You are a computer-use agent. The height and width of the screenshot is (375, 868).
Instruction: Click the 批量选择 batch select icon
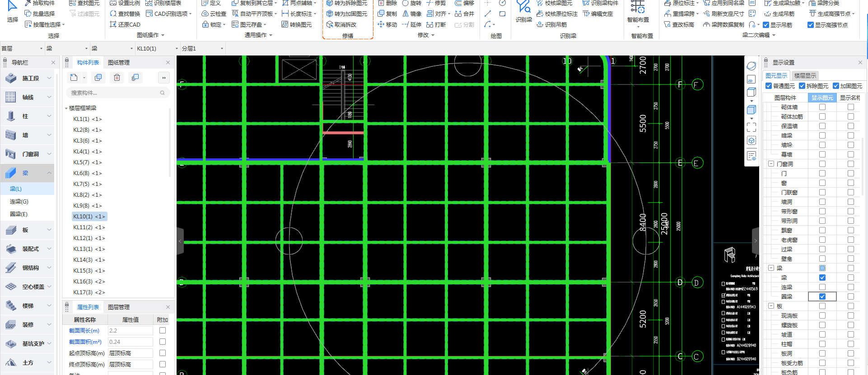pos(28,14)
